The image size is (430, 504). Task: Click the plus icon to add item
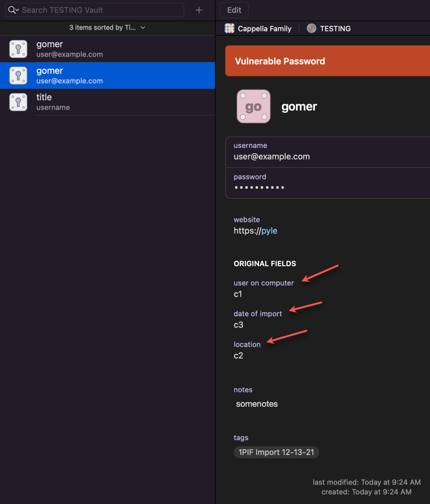click(199, 10)
